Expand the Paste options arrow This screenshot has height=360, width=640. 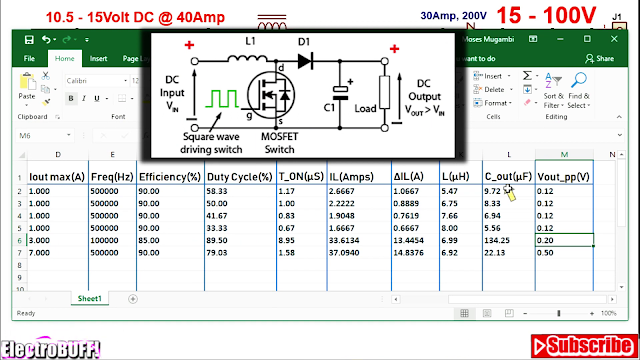click(27, 106)
